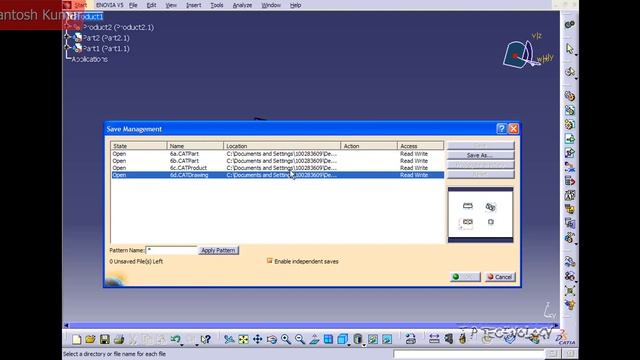This screenshot has width=640, height=360.
Task: Select Product1 root in the specification tree
Action: click(x=89, y=16)
